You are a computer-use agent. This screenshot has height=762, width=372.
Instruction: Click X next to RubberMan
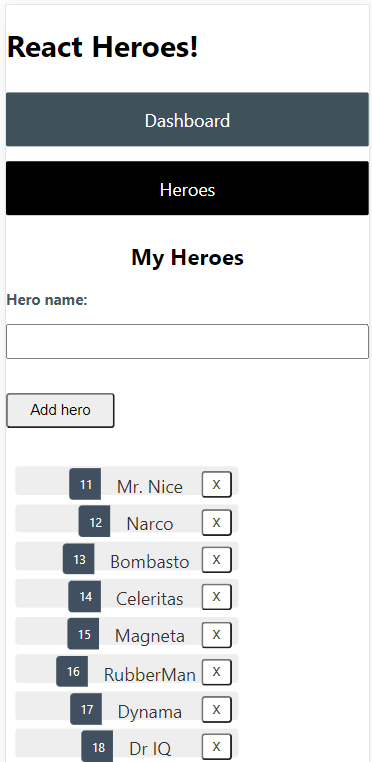(x=216, y=672)
